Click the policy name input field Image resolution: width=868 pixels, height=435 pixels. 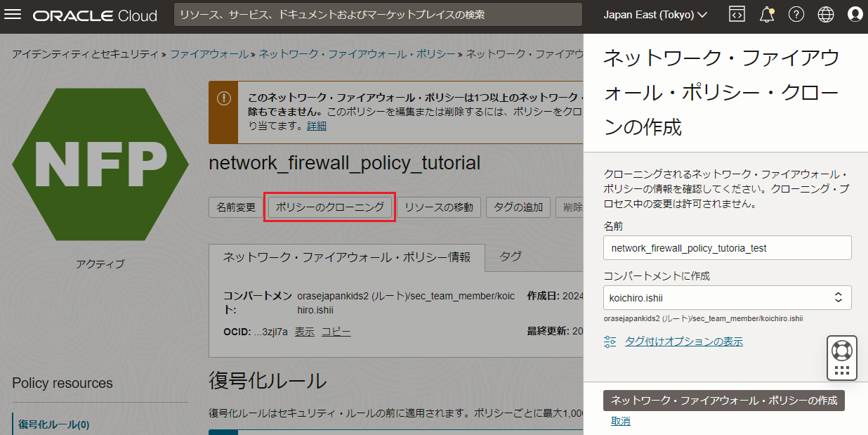click(727, 248)
